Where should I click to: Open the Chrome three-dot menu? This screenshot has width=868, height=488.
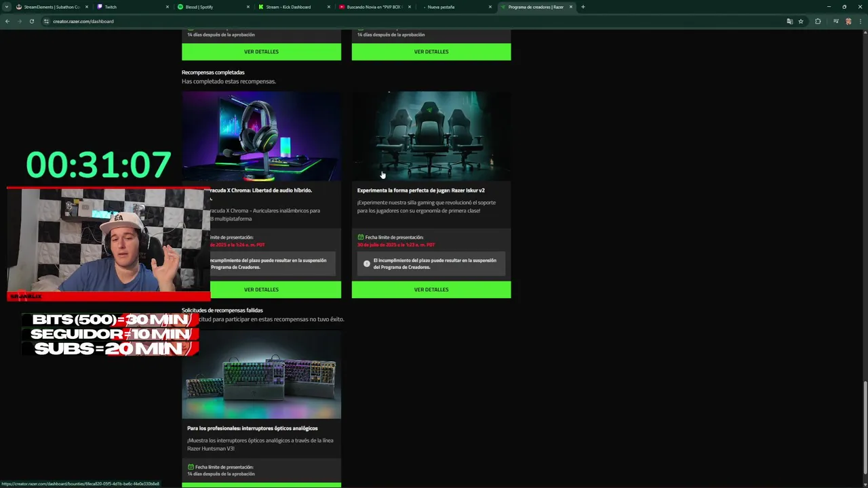tap(860, 21)
